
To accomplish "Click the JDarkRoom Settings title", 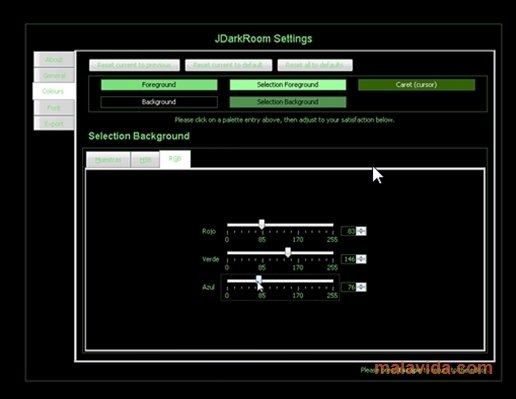I will tap(263, 39).
